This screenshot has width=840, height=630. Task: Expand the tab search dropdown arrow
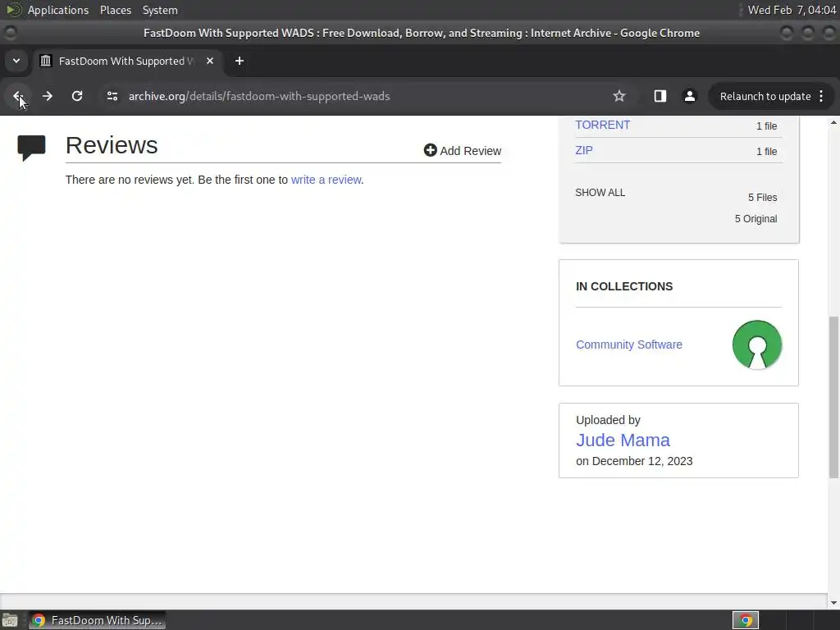[16, 61]
